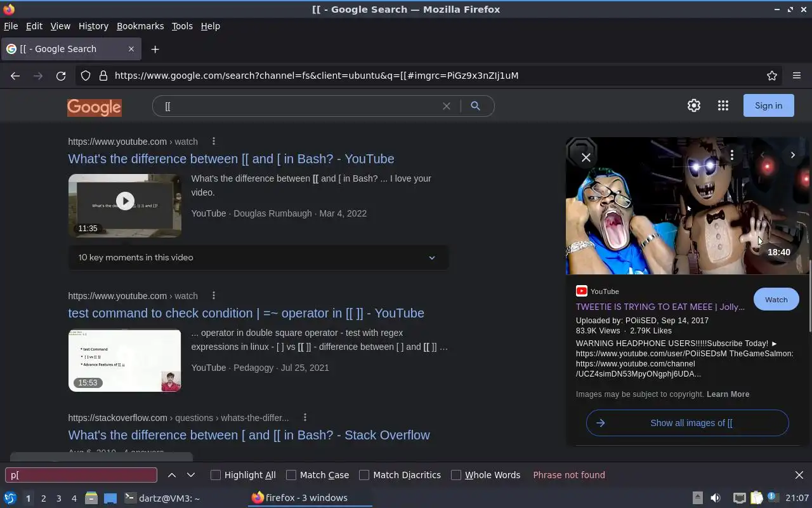Open options for first YouTube result
This screenshot has width=812, height=508.
click(x=214, y=142)
